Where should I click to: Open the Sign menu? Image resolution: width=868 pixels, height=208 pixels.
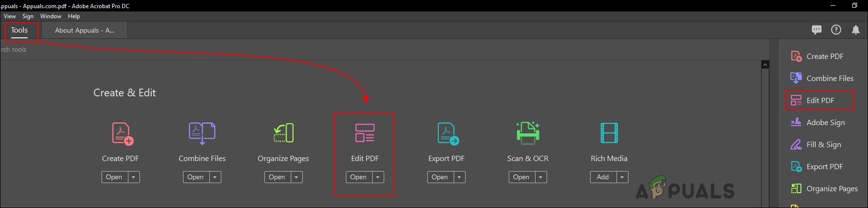[28, 16]
